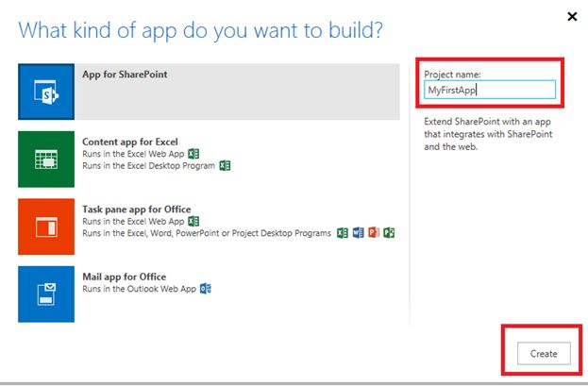Click the green Content app for Excel tile
The height and width of the screenshot is (386, 588).
(46, 159)
